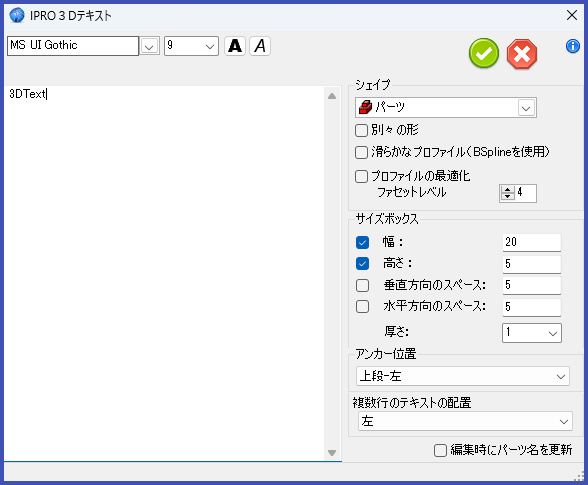The height and width of the screenshot is (485, 588).
Task: Click the IPRO globe title bar icon
Action: [x=17, y=15]
